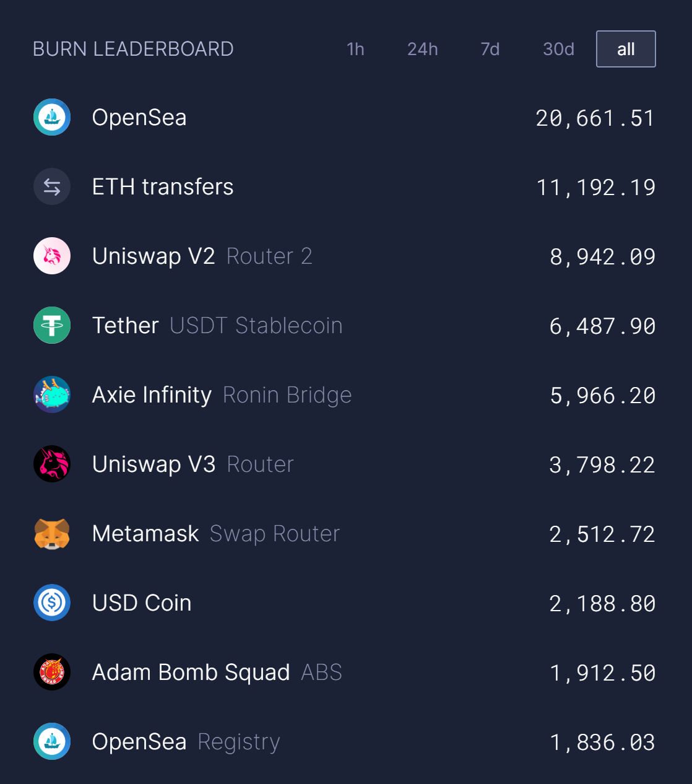Image resolution: width=692 pixels, height=784 pixels.
Task: Click the OpenSea sailboat logo in first row
Action: point(52,117)
